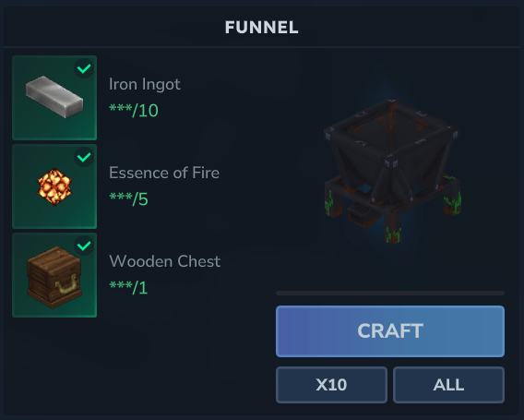Screen dimensions: 524x420
Task: Click the checkmark on Essence of Fire slot
Action: (x=84, y=157)
